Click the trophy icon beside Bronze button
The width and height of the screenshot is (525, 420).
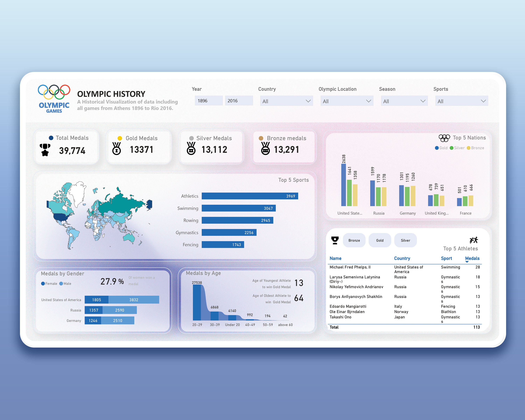(335, 240)
